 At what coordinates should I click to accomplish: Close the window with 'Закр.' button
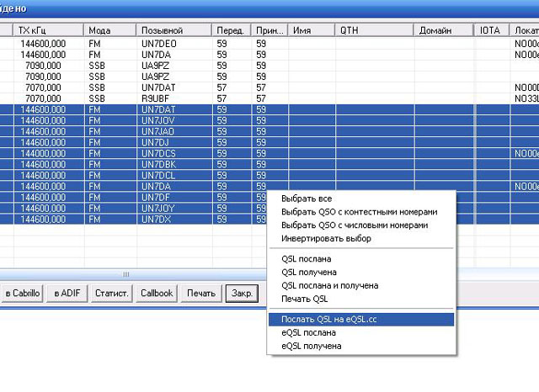(239, 294)
